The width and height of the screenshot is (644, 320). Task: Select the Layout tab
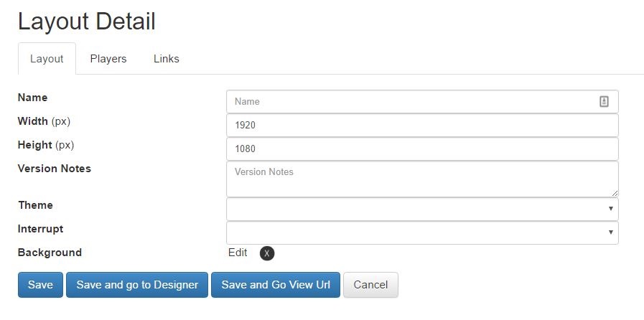(47, 59)
